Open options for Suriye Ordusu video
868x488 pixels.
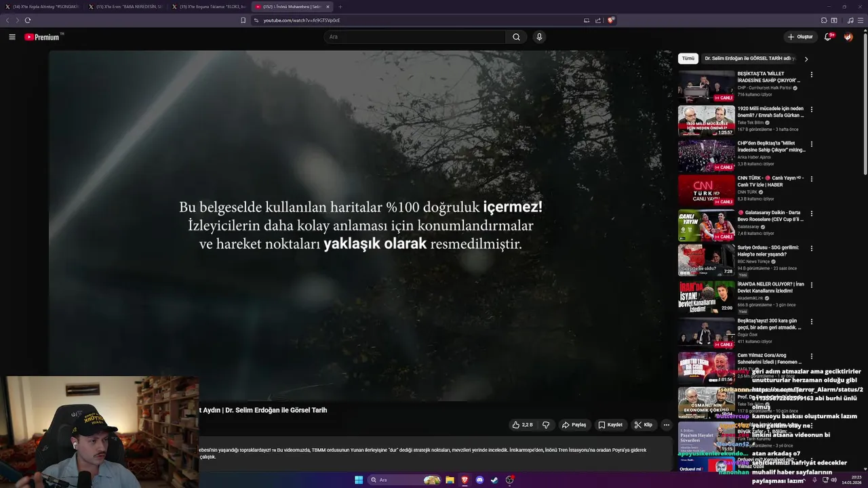[811, 249]
